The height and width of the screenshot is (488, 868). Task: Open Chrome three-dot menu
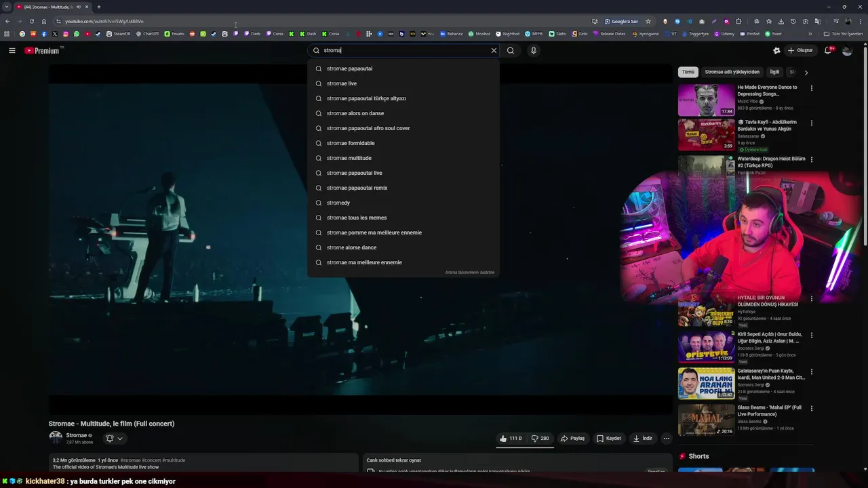point(860,21)
